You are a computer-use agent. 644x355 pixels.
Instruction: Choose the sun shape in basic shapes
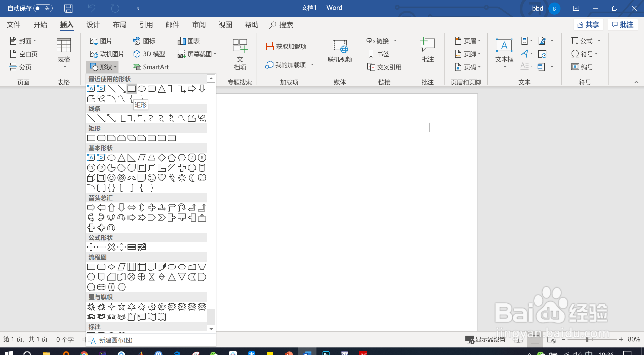(x=182, y=178)
